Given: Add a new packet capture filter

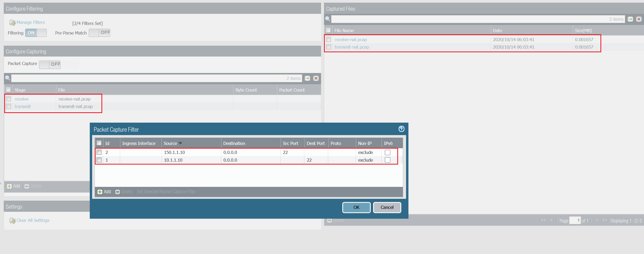Looking at the screenshot, I should point(104,192).
